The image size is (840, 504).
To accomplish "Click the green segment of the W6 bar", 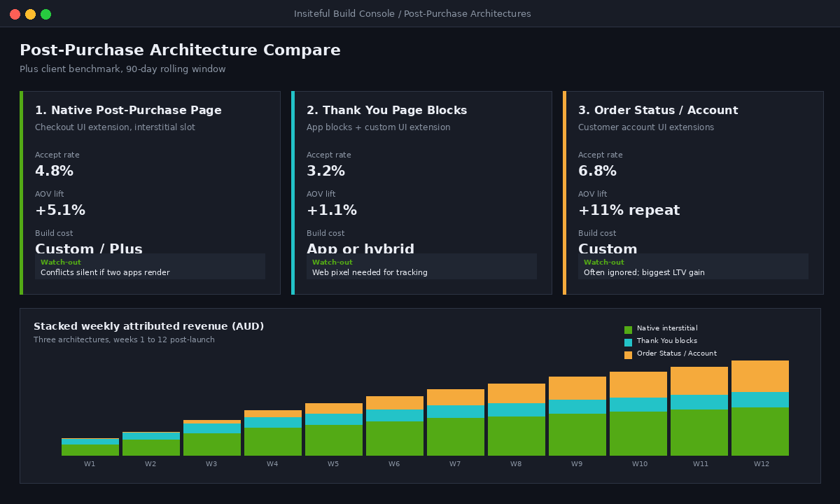I will [395, 438].
